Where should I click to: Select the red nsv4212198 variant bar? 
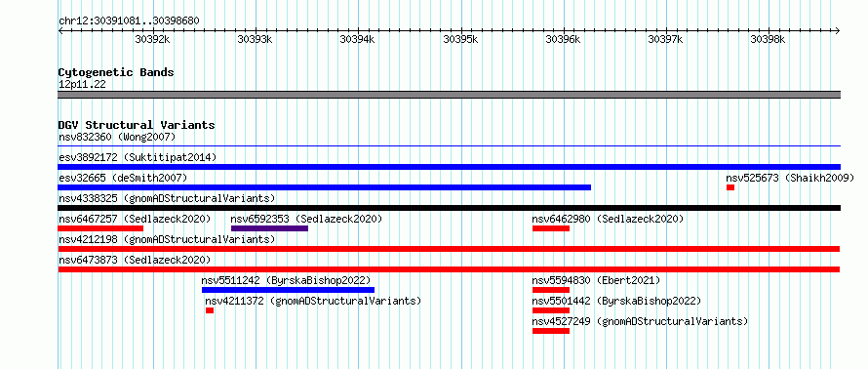tap(449, 249)
